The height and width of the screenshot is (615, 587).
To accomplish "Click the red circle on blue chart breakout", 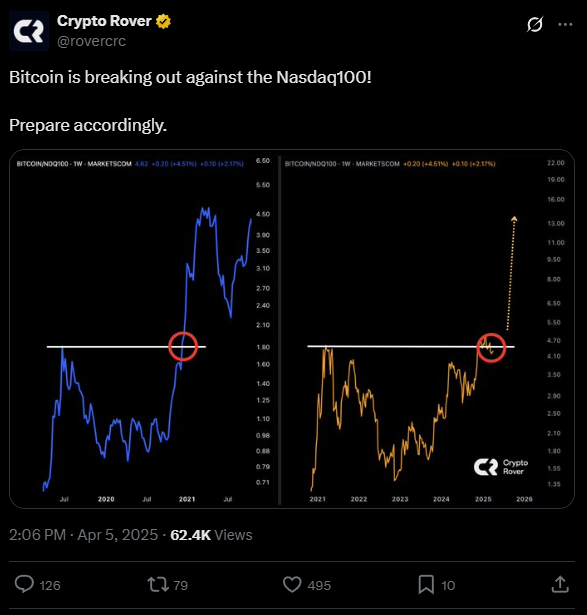I will pos(183,346).
